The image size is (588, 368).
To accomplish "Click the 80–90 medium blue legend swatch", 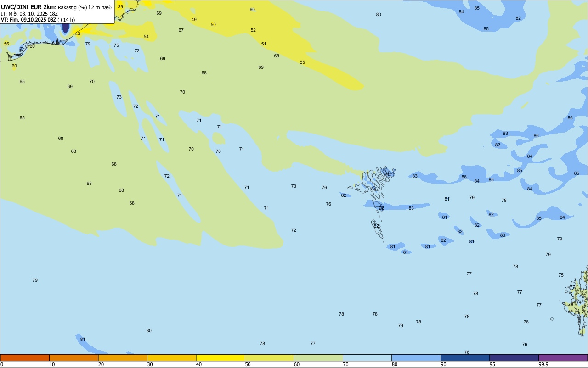I will [x=416, y=357].
